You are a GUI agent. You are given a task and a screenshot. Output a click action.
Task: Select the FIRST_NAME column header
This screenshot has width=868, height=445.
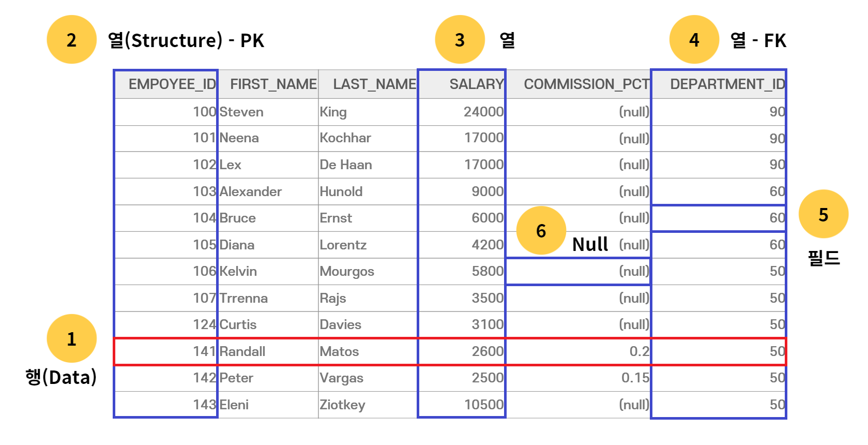268,84
